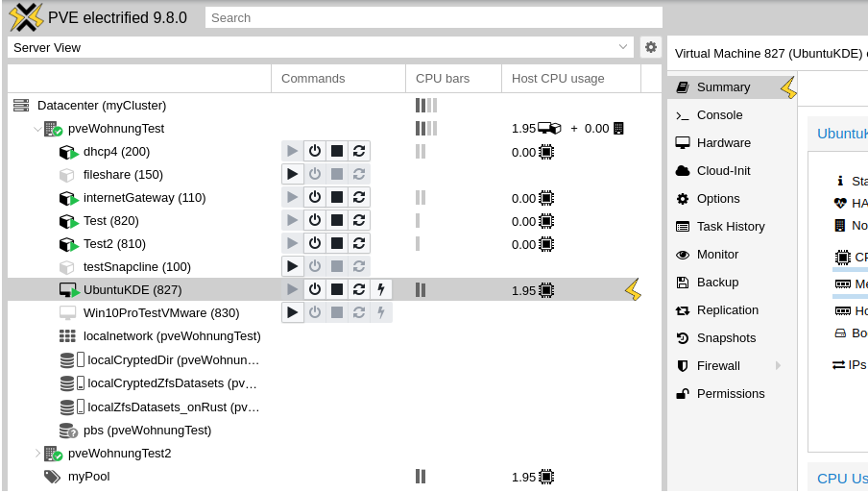The height and width of the screenshot is (493, 868).
Task: Open the Hardware tab
Action: point(732,143)
